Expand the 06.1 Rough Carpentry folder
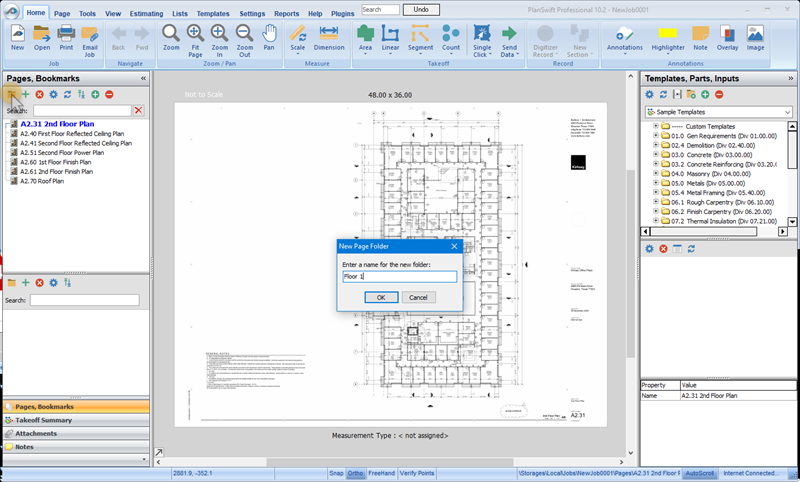Viewport: 800px width, 482px height. (x=656, y=202)
